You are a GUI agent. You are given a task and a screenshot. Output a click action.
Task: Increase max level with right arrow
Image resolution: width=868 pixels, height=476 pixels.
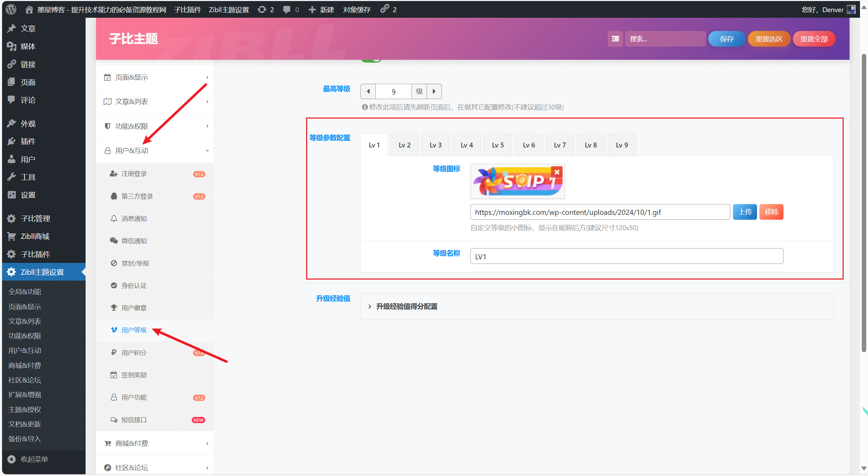[434, 91]
